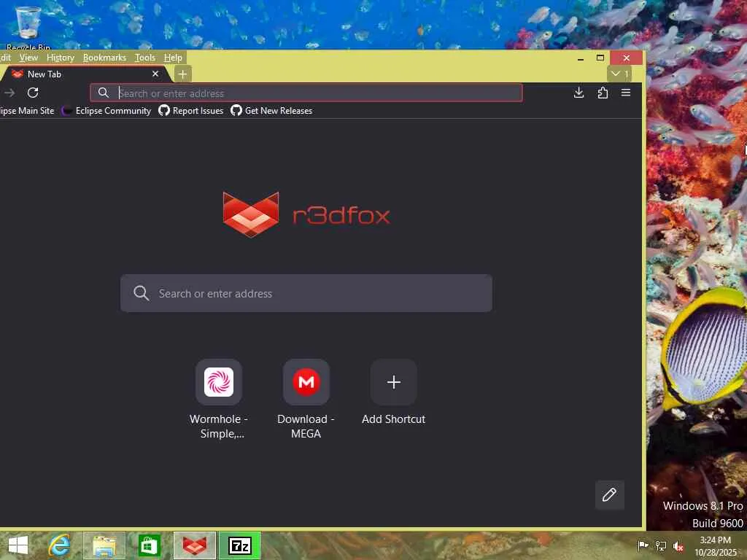Focus the top address bar field
The width and height of the screenshot is (747, 560).
[x=306, y=93]
